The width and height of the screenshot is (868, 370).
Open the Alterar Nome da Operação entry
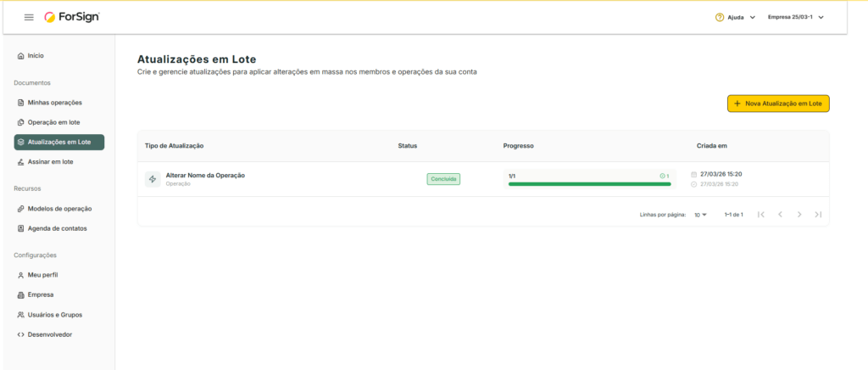click(205, 175)
